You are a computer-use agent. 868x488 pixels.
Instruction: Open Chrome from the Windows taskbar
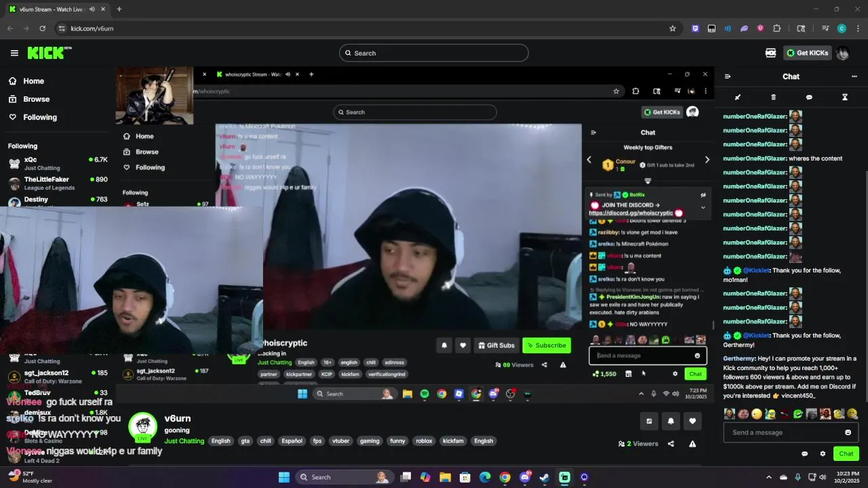click(505, 477)
